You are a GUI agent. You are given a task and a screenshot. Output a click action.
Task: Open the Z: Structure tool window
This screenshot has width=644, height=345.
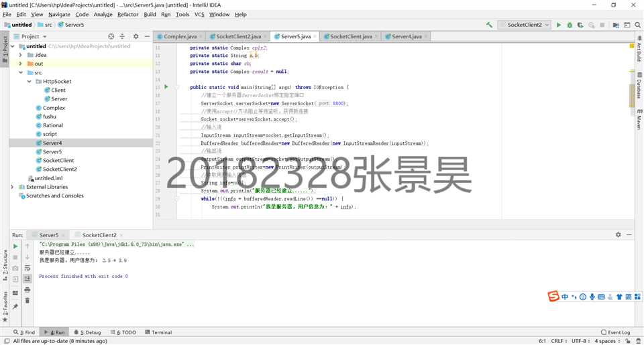pos(5,265)
